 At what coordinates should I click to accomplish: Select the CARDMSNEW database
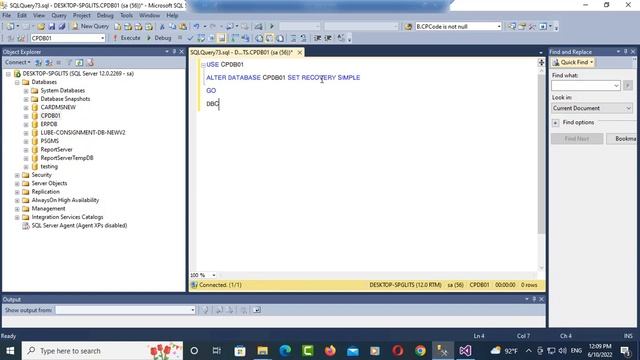coord(58,107)
